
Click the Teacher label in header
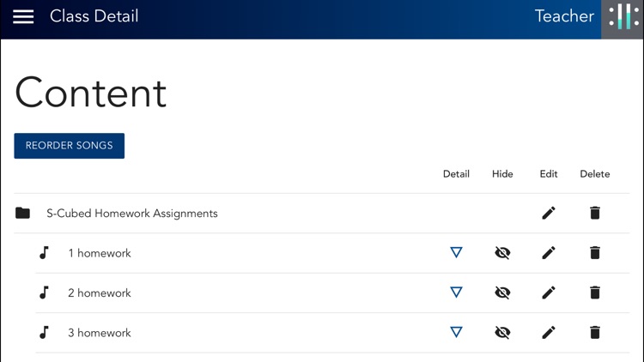564,16
